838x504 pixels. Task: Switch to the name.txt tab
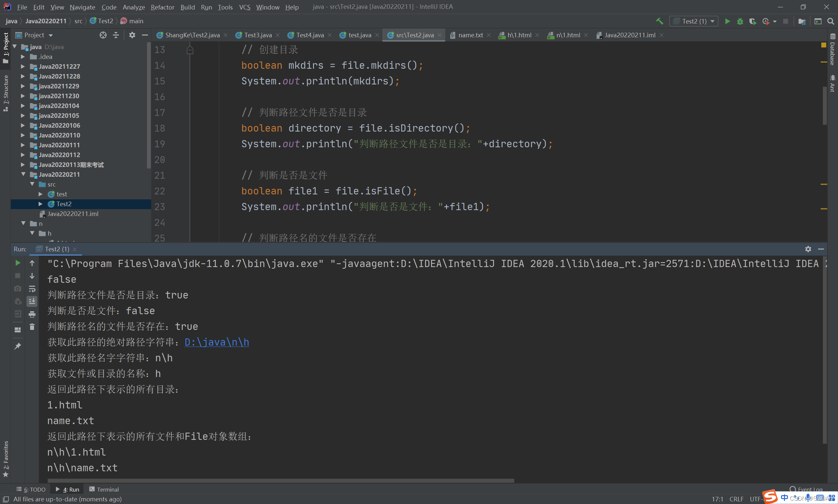point(470,35)
